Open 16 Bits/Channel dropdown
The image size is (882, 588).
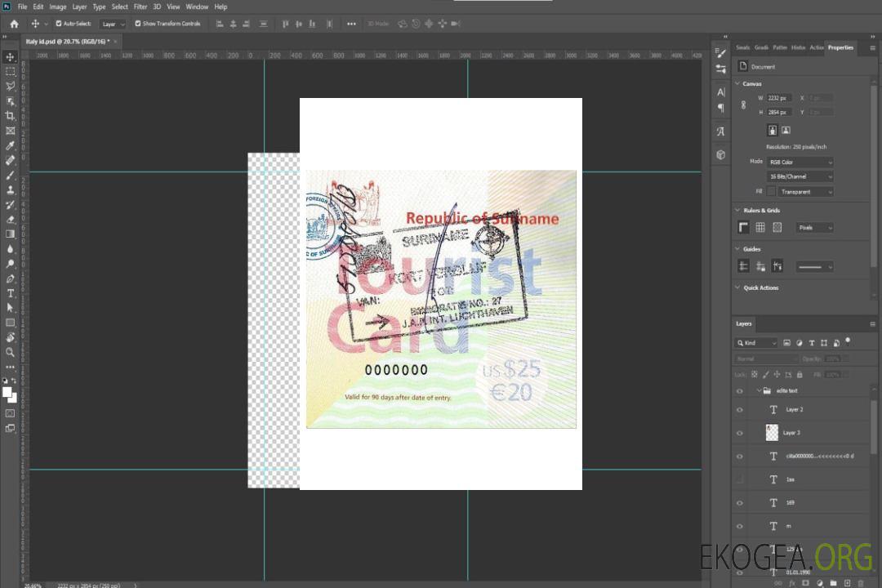[800, 176]
